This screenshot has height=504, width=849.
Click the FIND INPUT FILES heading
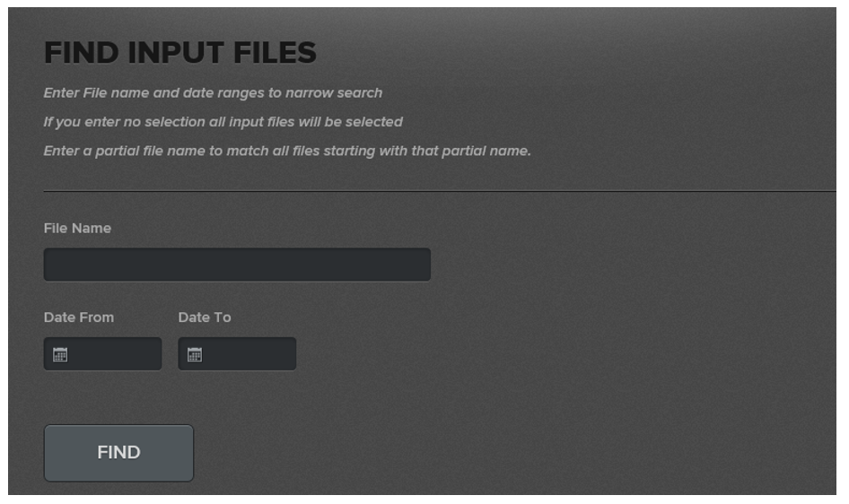179,53
